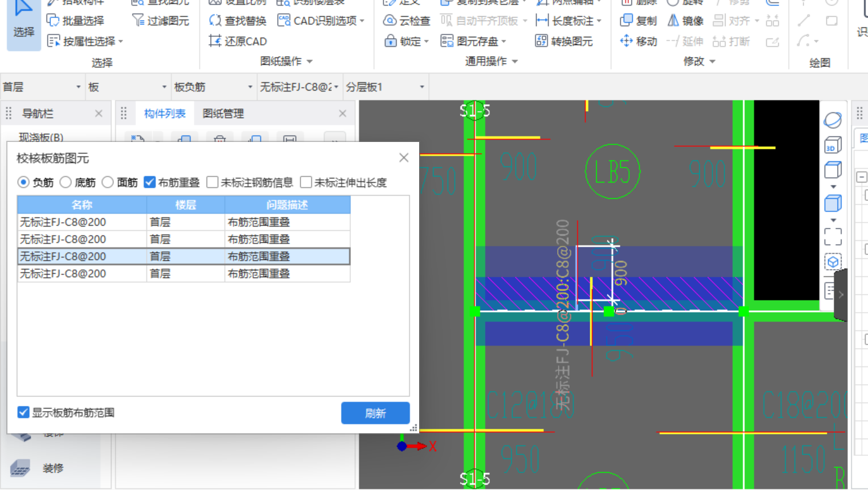This screenshot has height=490, width=868.
Task: Click the orbit view icon
Action: (x=833, y=120)
